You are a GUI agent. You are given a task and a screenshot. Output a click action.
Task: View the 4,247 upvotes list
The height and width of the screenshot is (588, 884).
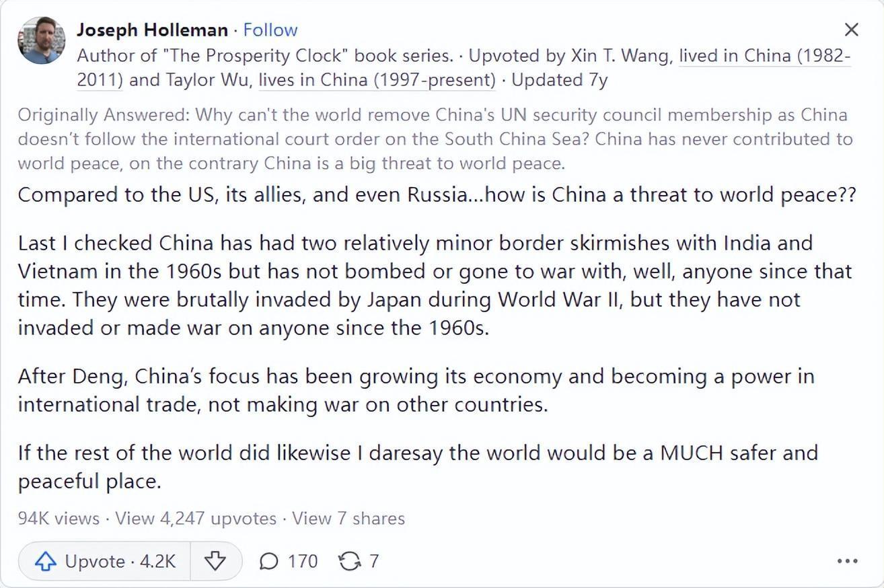[196, 519]
